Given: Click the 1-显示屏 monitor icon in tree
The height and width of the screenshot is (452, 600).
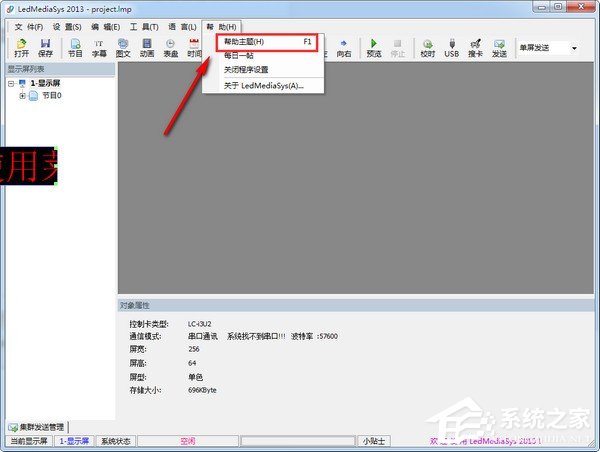Looking at the screenshot, I should 22,83.
